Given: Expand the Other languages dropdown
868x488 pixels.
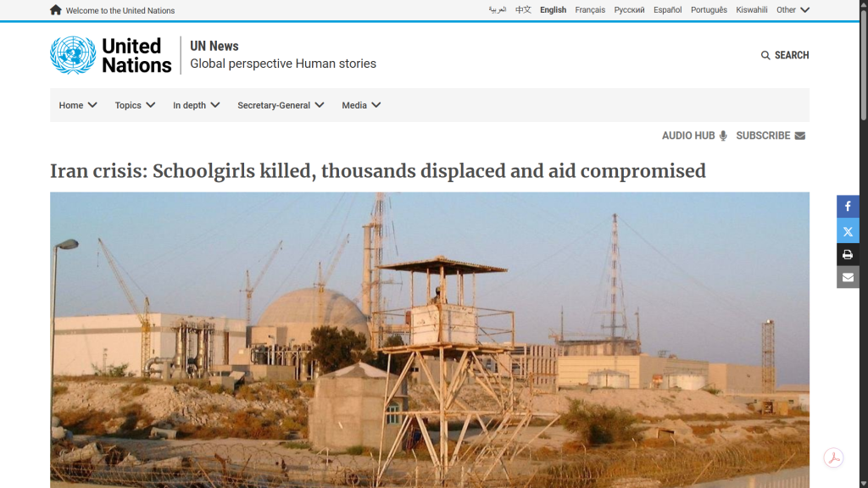Looking at the screenshot, I should [x=793, y=10].
